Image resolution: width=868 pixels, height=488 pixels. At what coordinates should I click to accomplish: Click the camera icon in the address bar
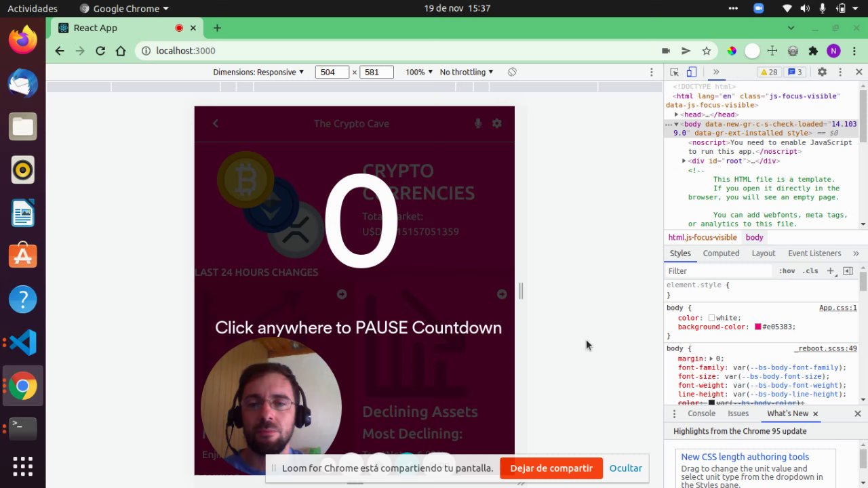pyautogui.click(x=666, y=51)
